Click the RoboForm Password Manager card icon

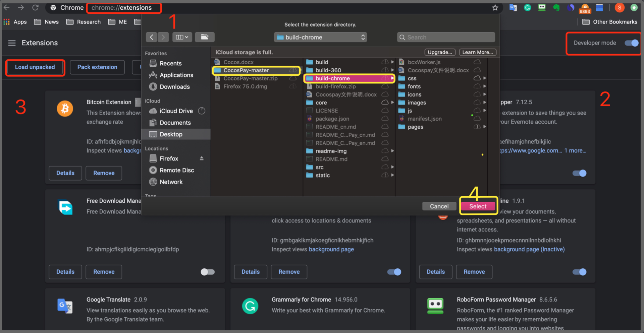coord(435,306)
